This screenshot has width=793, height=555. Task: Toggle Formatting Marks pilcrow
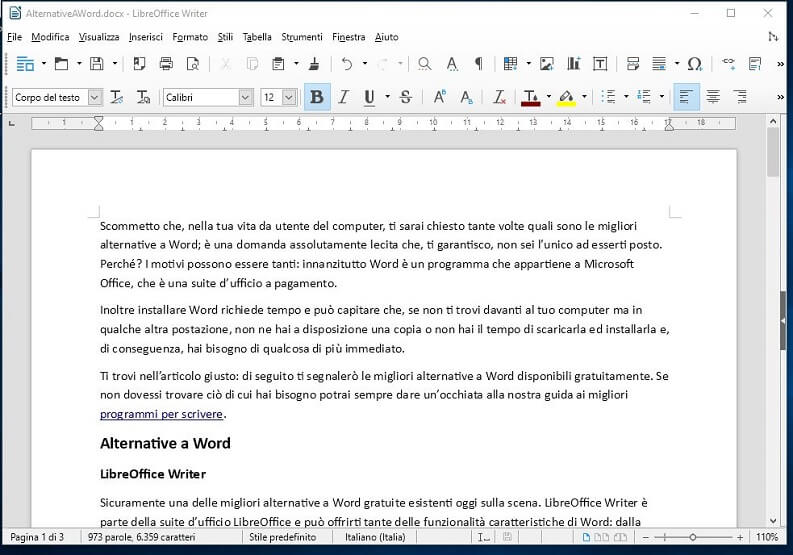pyautogui.click(x=478, y=64)
